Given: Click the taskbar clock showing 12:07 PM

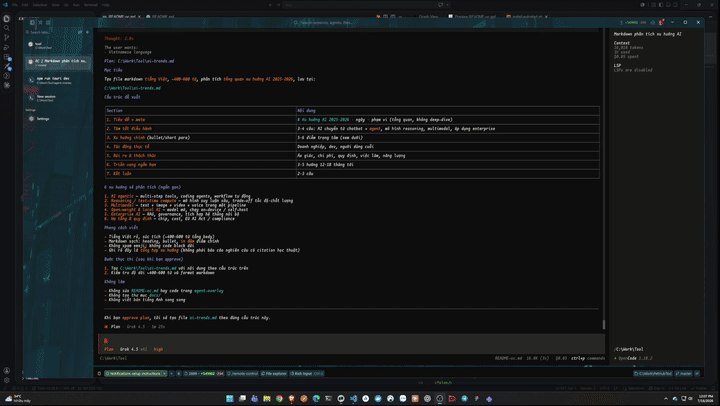Looking at the screenshot, I should point(706,399).
